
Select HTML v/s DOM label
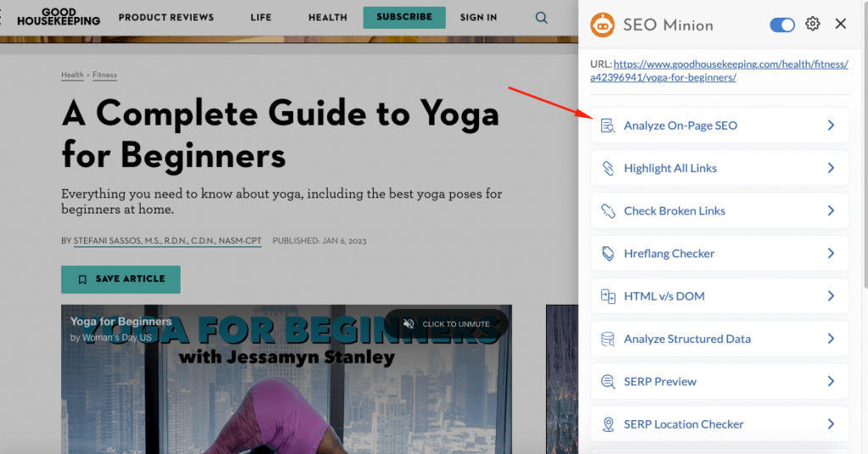point(665,296)
